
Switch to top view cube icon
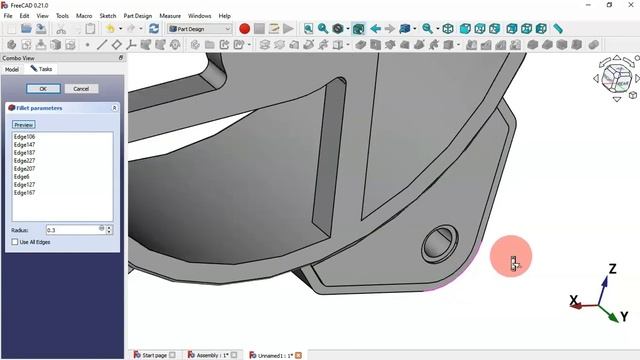pos(480,29)
